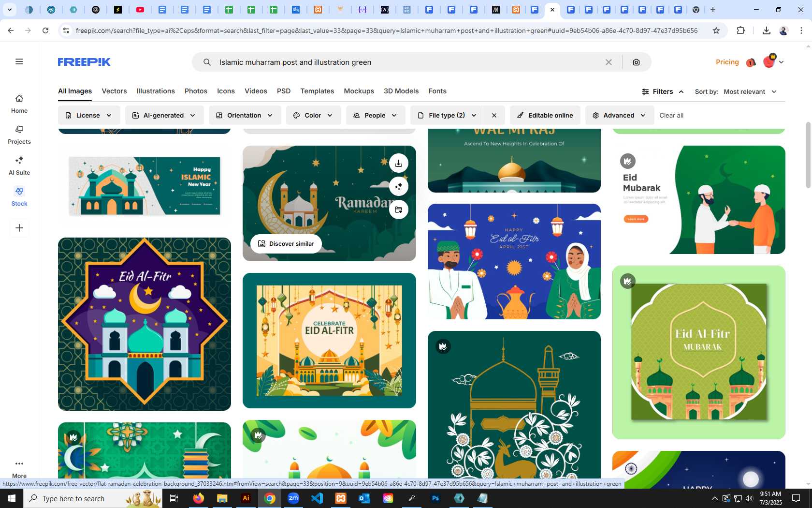
Task: Open the hamburger menu in Freepik sidebar
Action: point(19,61)
